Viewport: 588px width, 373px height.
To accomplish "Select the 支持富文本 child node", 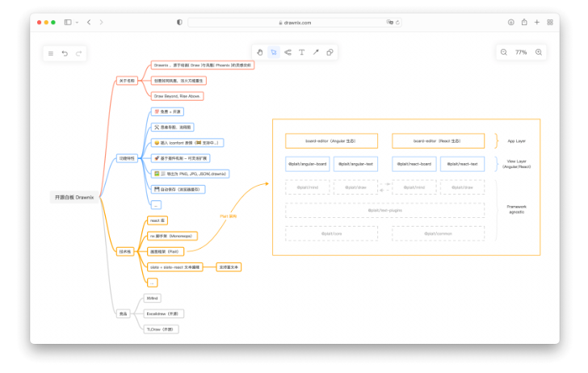I will tap(229, 267).
